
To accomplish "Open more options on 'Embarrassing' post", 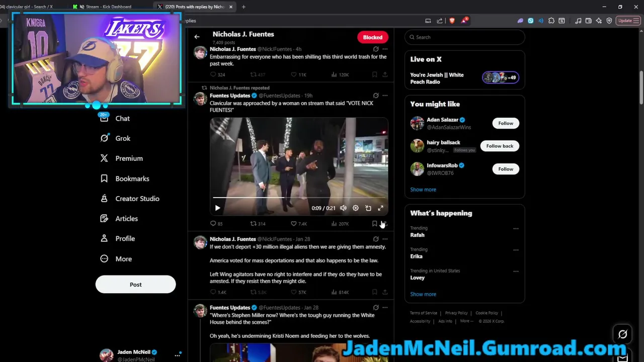I will click(385, 49).
